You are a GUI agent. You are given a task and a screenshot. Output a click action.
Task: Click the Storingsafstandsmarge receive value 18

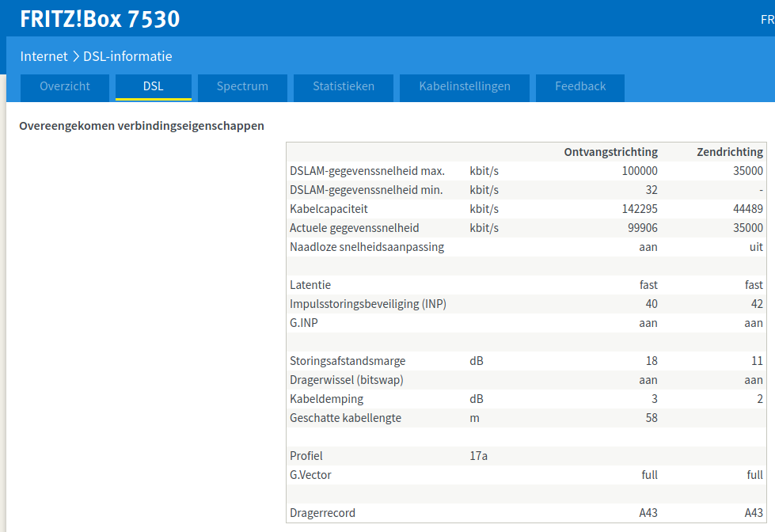pos(651,361)
